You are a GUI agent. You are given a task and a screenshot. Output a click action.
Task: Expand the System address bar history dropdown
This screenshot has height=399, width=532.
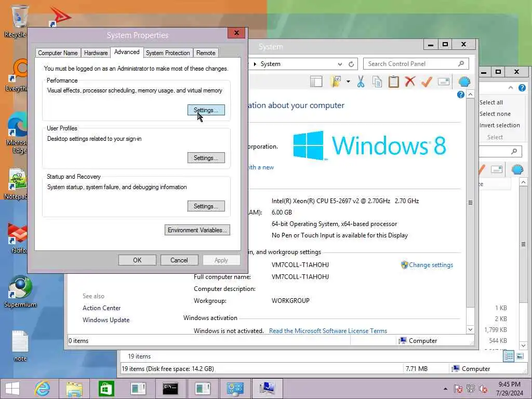pos(340,64)
